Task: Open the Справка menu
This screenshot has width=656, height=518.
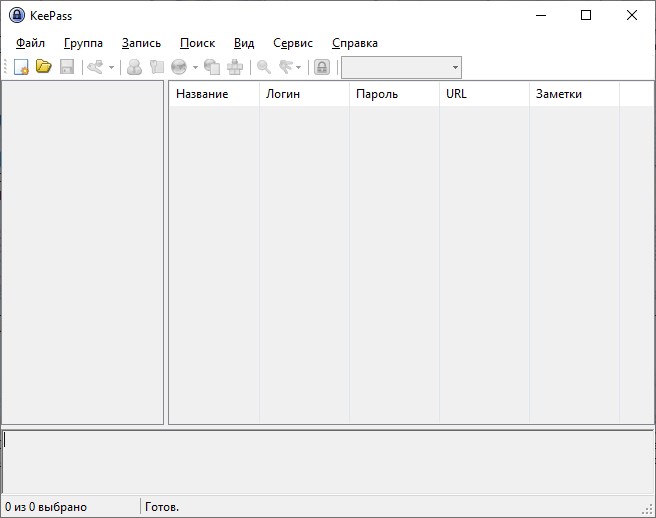Action: tap(355, 43)
